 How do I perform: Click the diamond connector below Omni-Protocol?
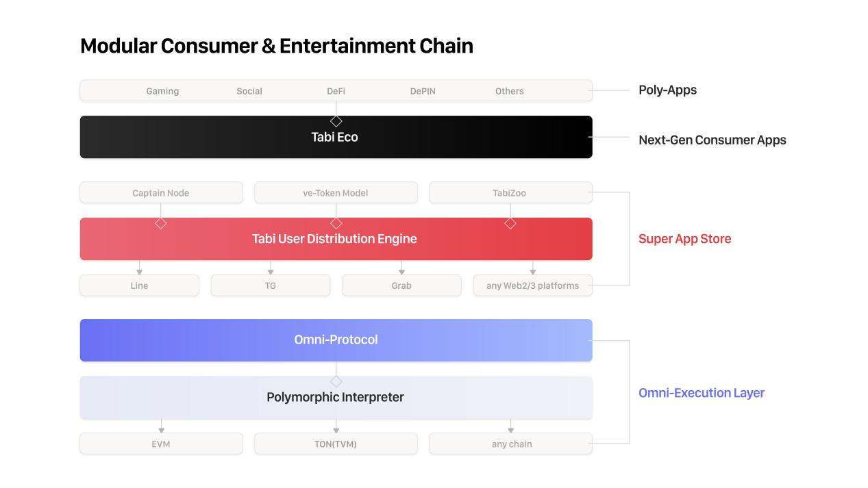tap(336, 381)
